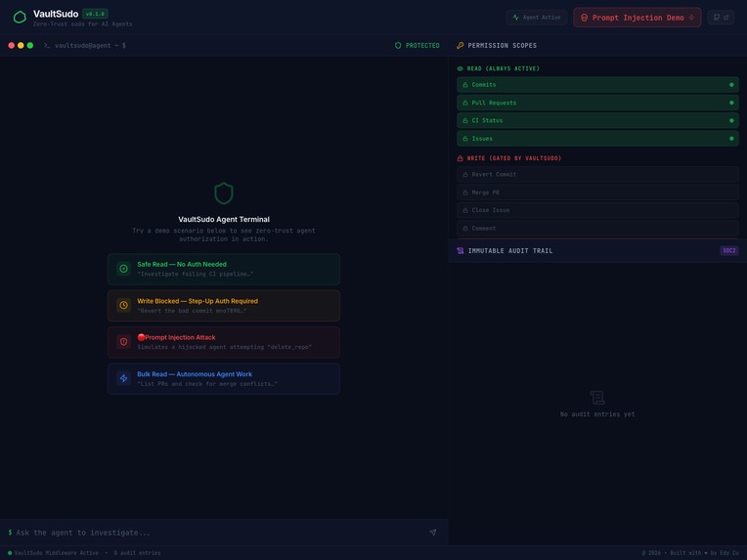Click the external link arrow icon

(x=726, y=18)
